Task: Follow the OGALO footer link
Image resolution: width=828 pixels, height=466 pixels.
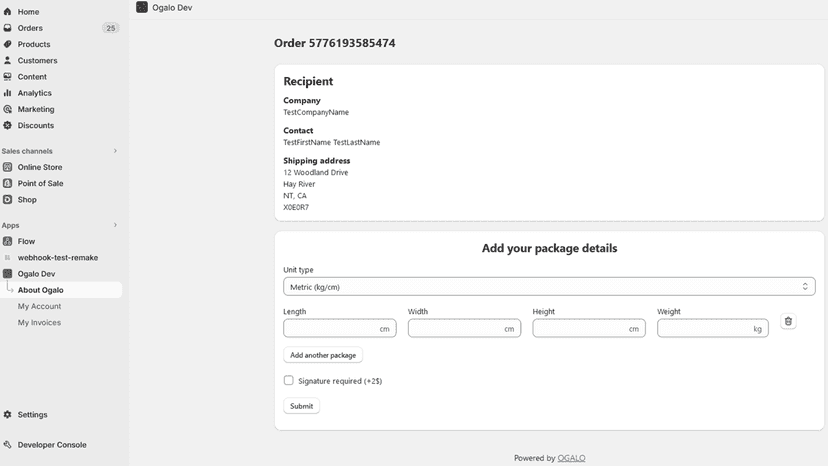Action: coord(571,458)
